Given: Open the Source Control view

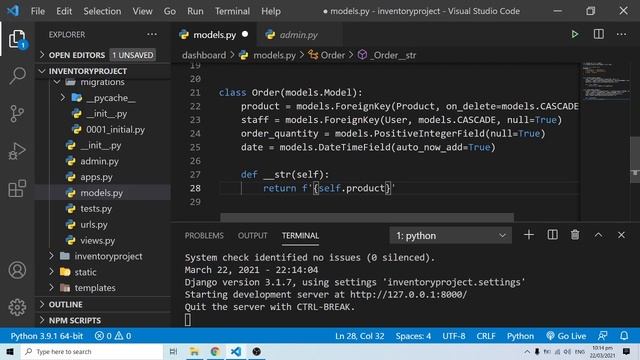Looking at the screenshot, I should [x=17, y=113].
